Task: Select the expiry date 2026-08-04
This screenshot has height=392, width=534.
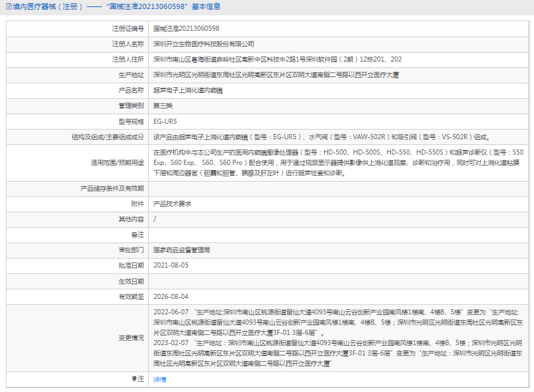Action: (171, 296)
